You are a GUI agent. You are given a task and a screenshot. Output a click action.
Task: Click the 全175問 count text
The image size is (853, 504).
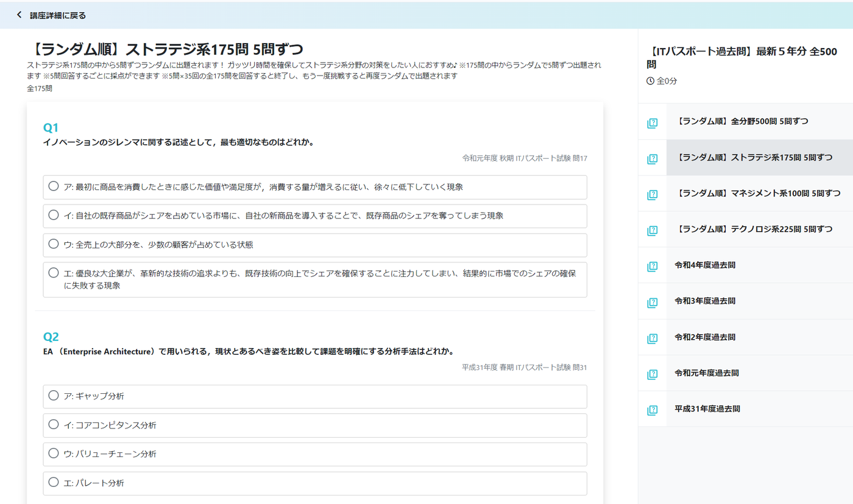tap(40, 89)
